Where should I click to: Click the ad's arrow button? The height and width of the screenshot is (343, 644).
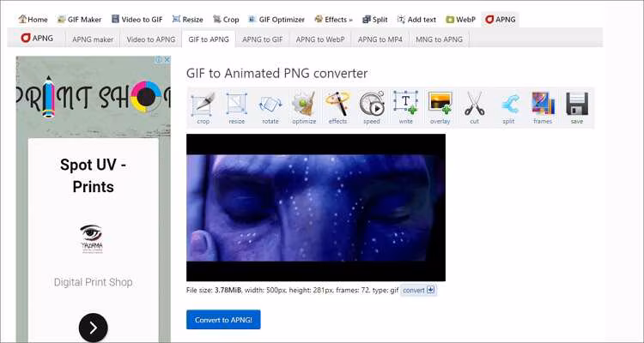click(x=94, y=328)
